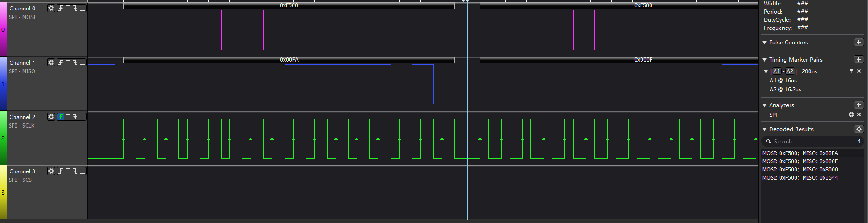Viewport: 868px width, 223px height.
Task: Collapse the A1-A2 marker pair details
Action: [x=766, y=71]
